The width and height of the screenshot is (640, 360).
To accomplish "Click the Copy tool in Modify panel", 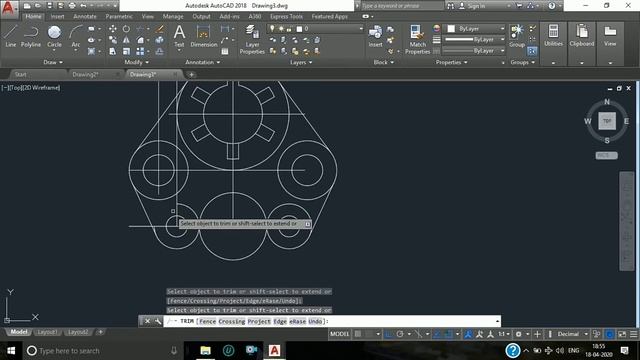I will point(113,40).
